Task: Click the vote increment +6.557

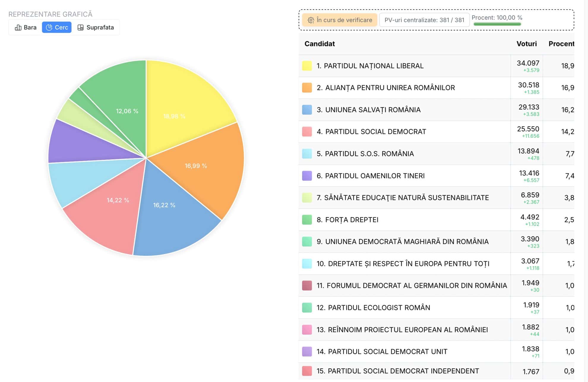Action: point(531,180)
